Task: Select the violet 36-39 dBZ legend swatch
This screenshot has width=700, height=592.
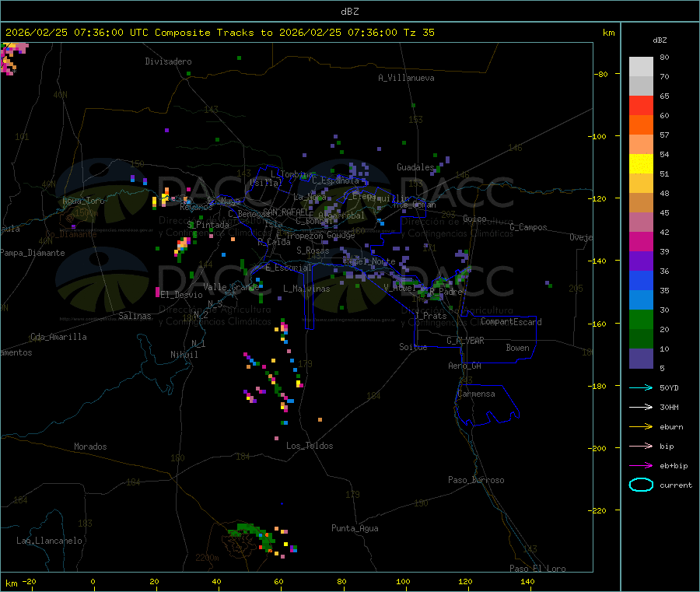Action: (x=641, y=261)
